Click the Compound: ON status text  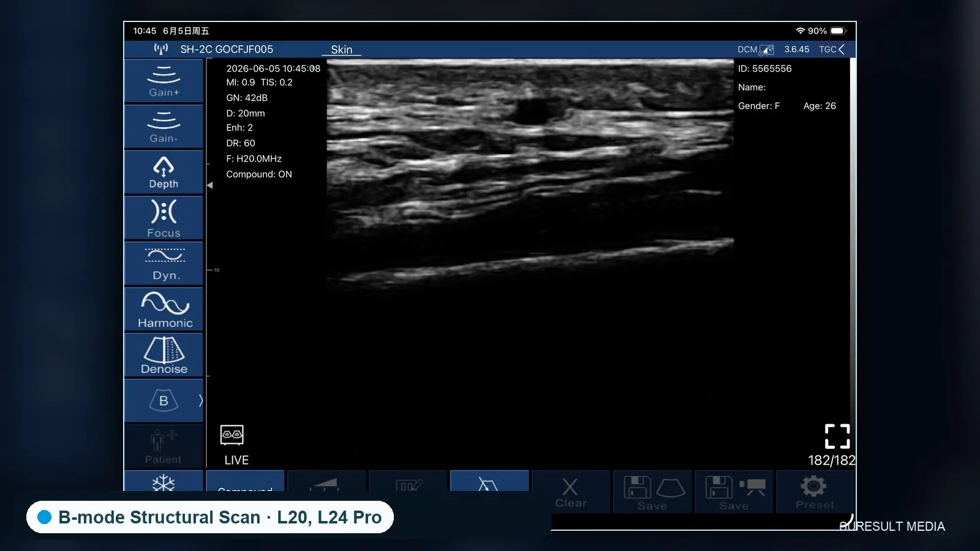tap(259, 174)
